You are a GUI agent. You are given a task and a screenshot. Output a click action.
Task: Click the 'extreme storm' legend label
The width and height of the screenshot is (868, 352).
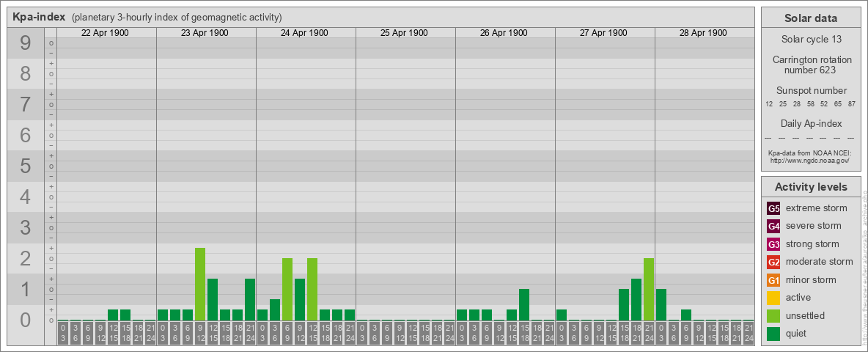pos(817,208)
